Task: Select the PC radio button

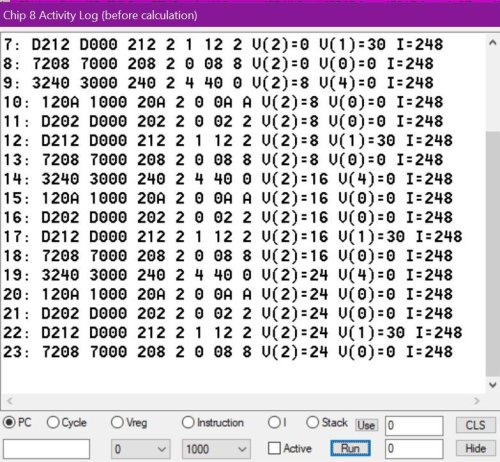Action: (x=9, y=423)
